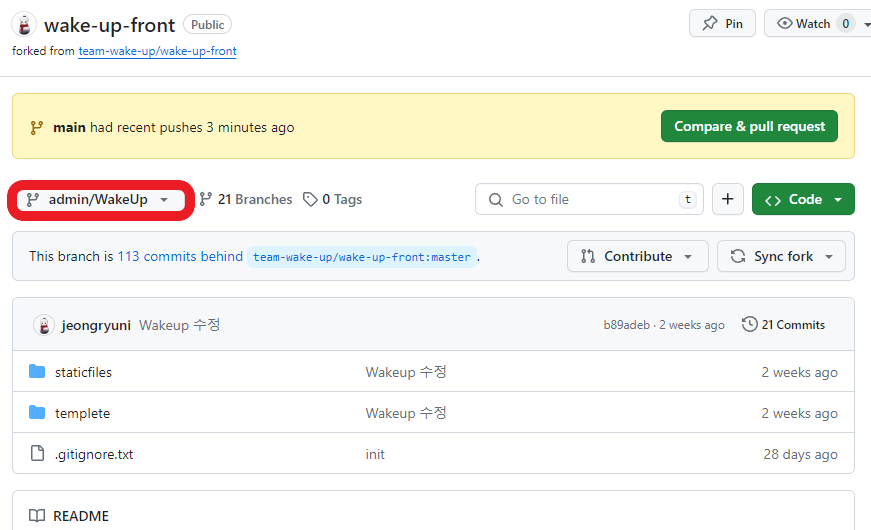This screenshot has height=530, width=871.
Task: Click the tag icon beside 0 Tags
Action: pyautogui.click(x=310, y=199)
